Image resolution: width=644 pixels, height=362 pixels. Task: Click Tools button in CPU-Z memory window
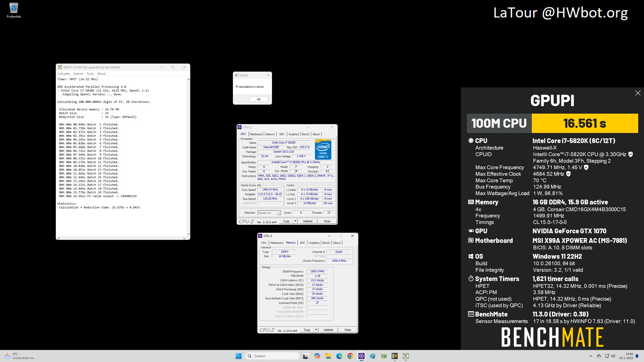pyautogui.click(x=307, y=330)
